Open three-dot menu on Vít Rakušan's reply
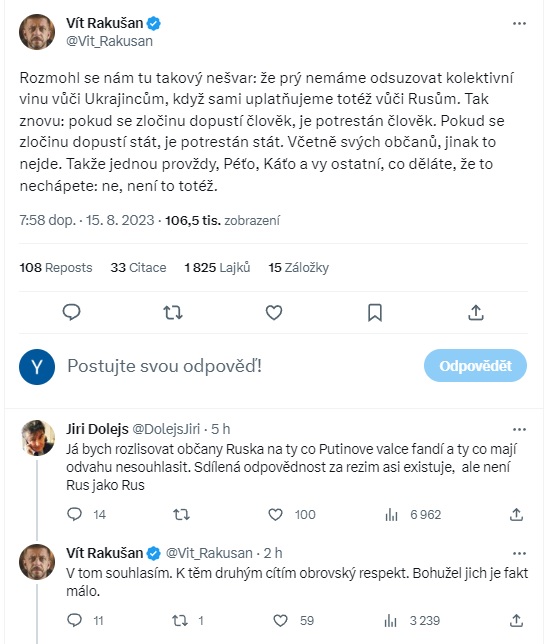The height and width of the screenshot is (644, 555). click(519, 554)
